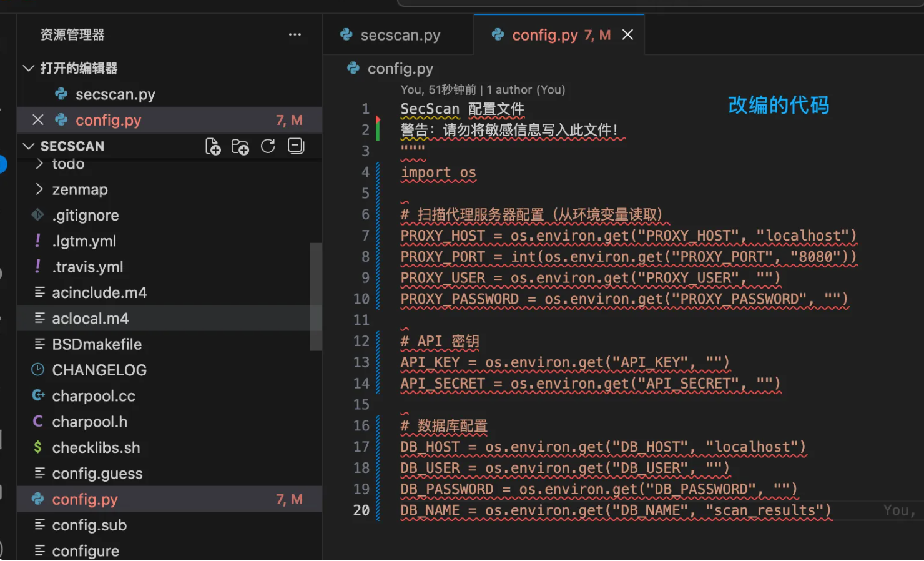Open the CHANGELOG file
924x561 pixels.
click(99, 370)
